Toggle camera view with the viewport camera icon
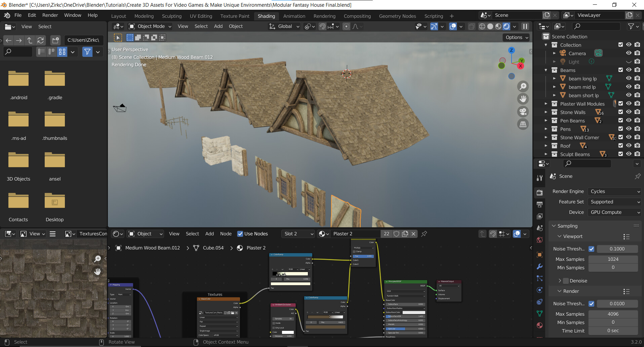This screenshot has height=347, width=644. click(x=523, y=112)
